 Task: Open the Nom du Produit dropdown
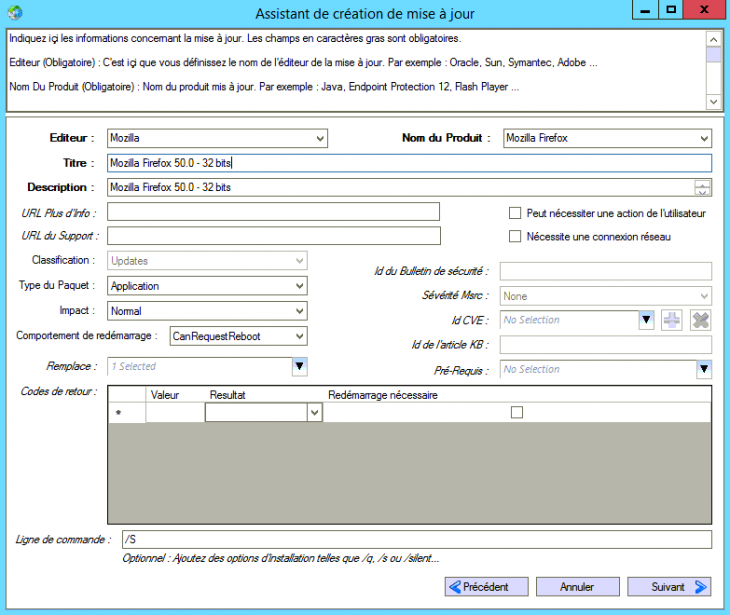(703, 138)
